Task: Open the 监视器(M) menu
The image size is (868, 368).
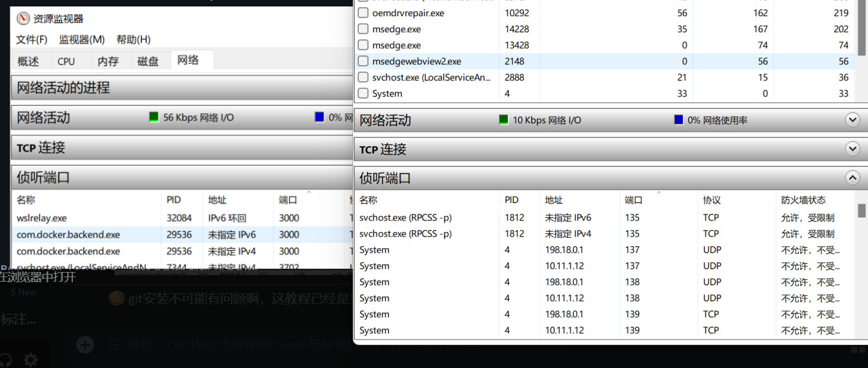Action: [81, 39]
